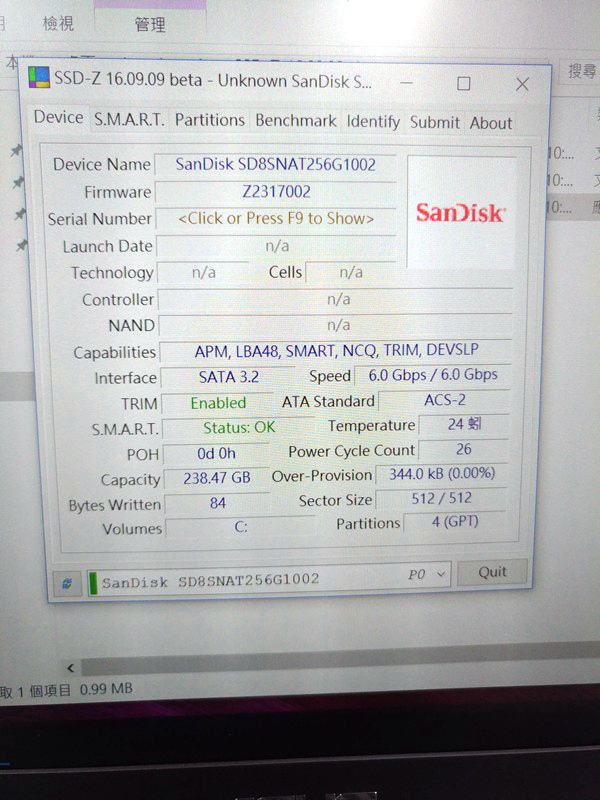Click the SSD-Z app icon in title bar
Image resolution: width=600 pixels, height=800 pixels.
pos(39,78)
